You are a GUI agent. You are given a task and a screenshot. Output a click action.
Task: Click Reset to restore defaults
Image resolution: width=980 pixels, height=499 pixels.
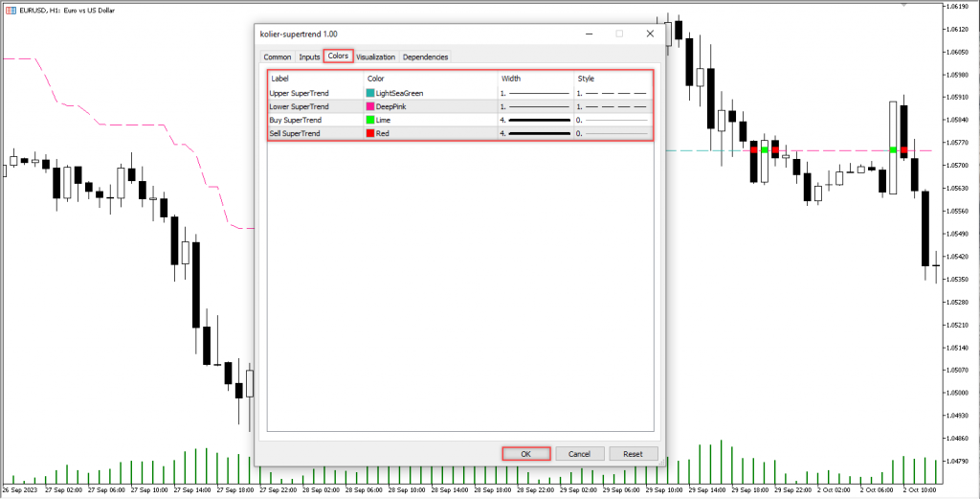pos(634,454)
